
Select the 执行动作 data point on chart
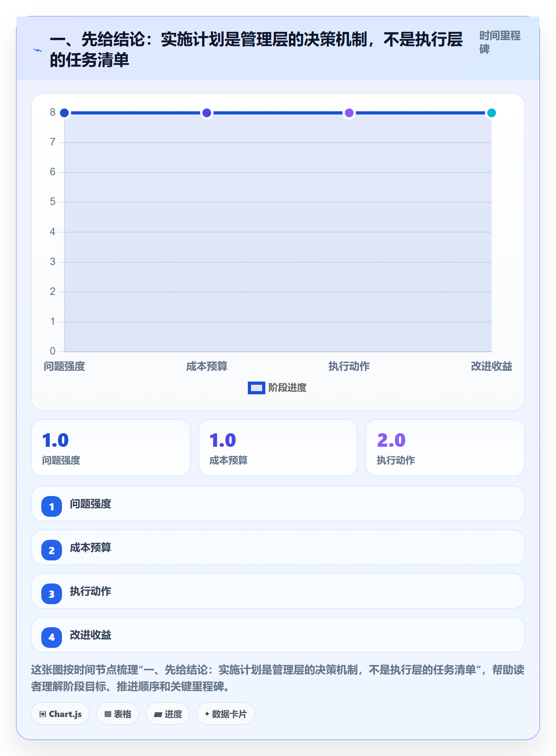(x=349, y=113)
